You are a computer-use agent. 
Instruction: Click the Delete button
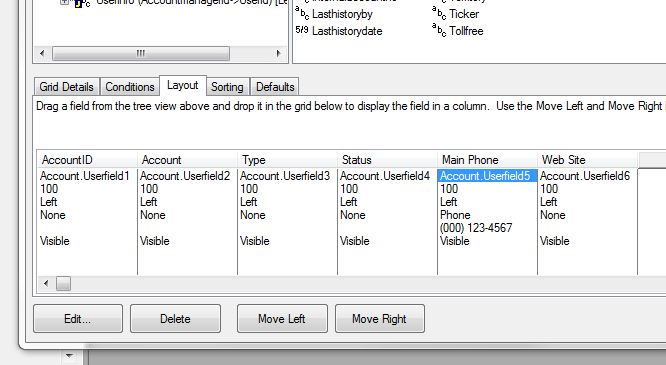[x=175, y=318]
